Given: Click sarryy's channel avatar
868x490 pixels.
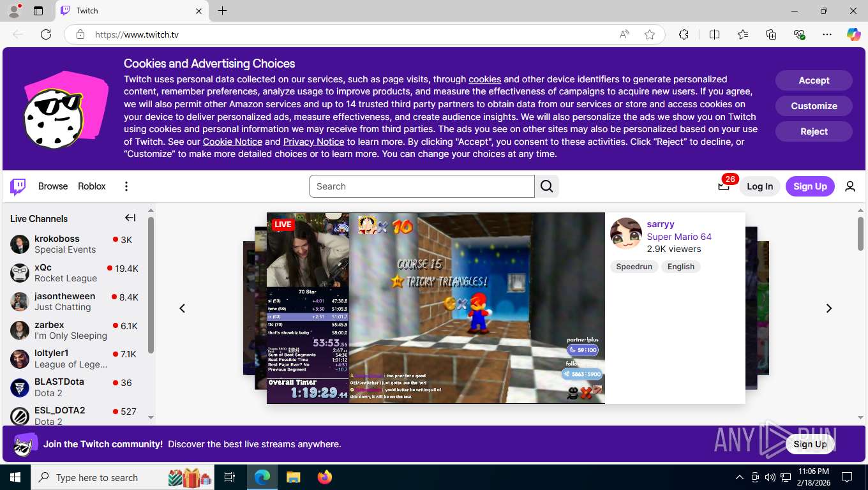Looking at the screenshot, I should click(x=626, y=234).
